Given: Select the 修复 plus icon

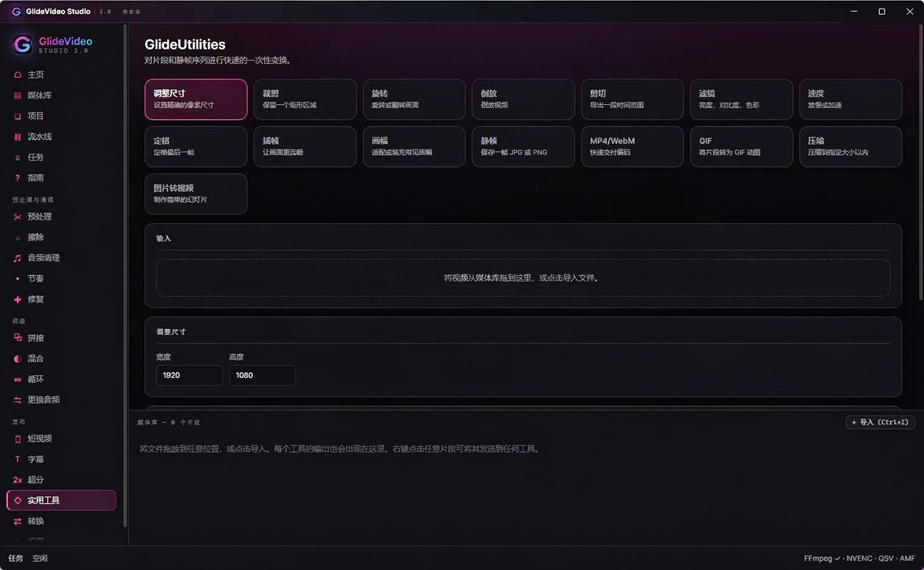Looking at the screenshot, I should [x=17, y=299].
